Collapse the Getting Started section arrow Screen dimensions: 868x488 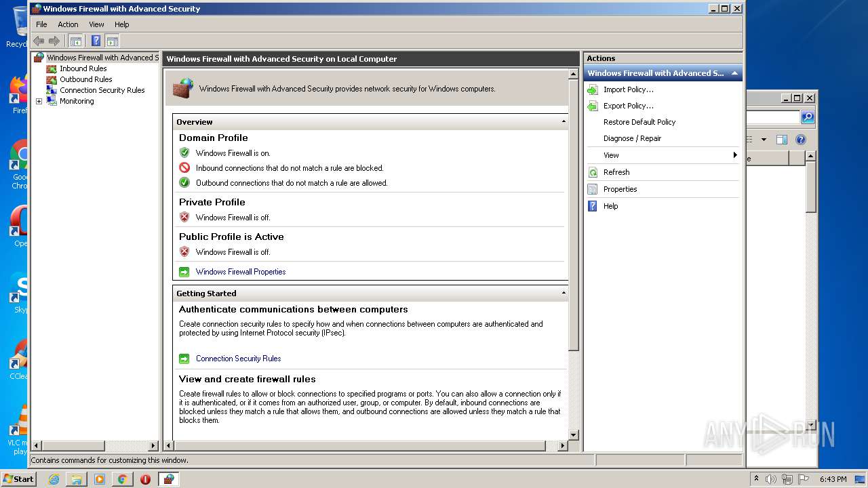pyautogui.click(x=564, y=293)
